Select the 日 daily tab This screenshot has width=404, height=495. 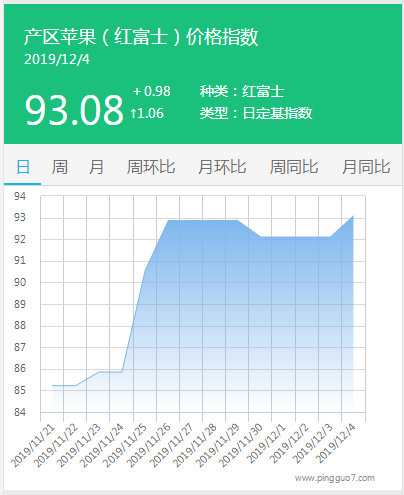click(x=23, y=167)
